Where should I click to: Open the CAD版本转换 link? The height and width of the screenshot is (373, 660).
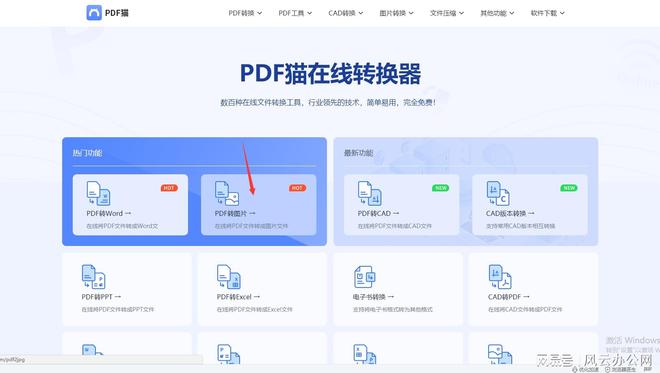(510, 213)
